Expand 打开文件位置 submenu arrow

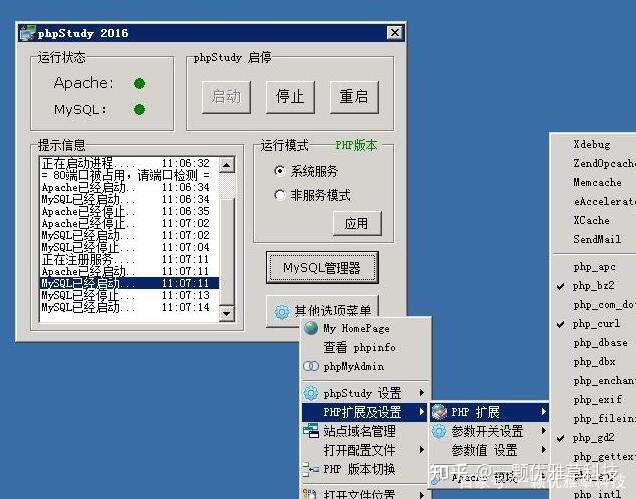pyautogui.click(x=422, y=495)
